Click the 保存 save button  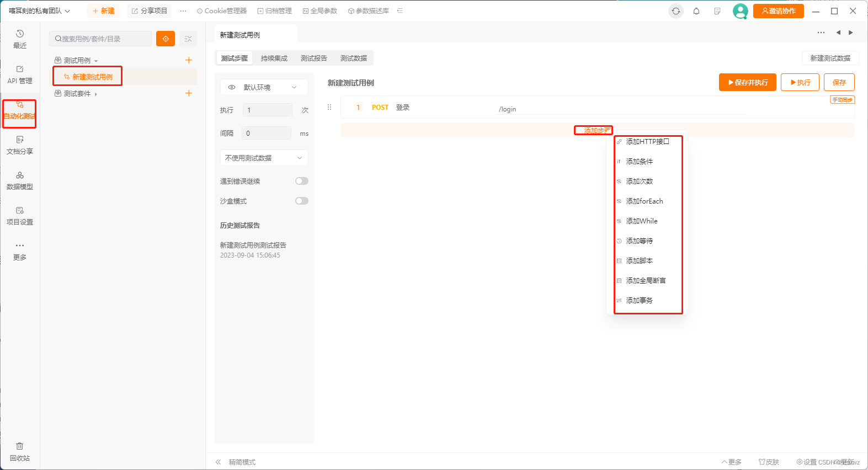(x=839, y=82)
